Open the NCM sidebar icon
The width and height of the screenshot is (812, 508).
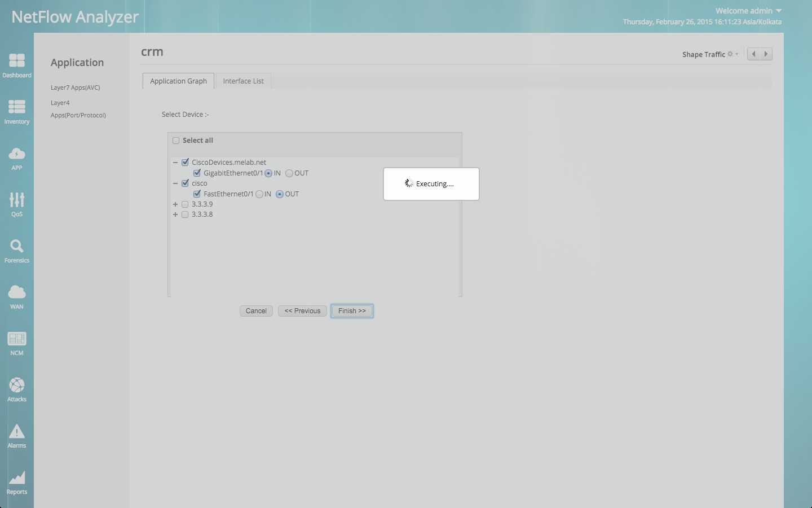[17, 338]
